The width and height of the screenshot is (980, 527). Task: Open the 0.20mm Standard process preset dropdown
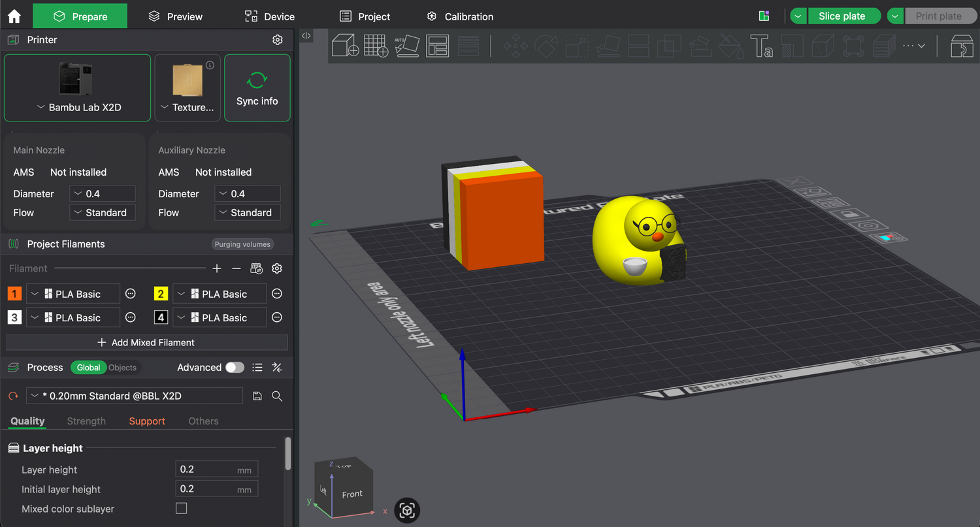(x=135, y=396)
